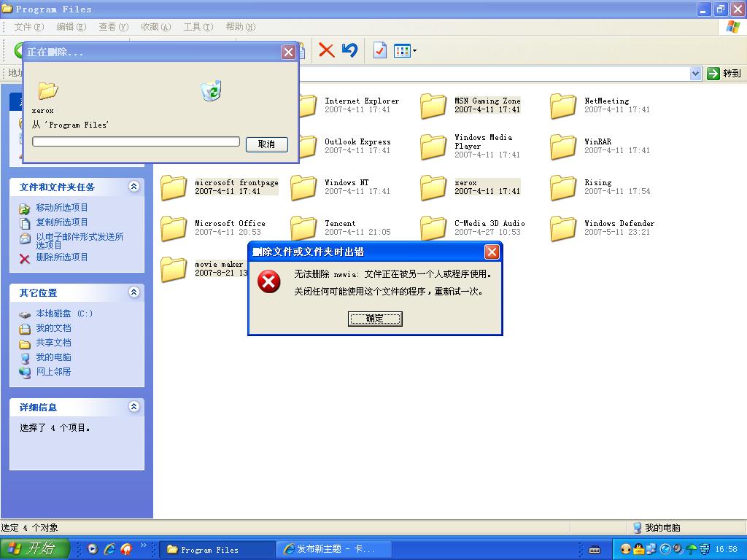This screenshot has width=747, height=560.
Task: Select the Outlook Express folder icon
Action: [x=309, y=146]
